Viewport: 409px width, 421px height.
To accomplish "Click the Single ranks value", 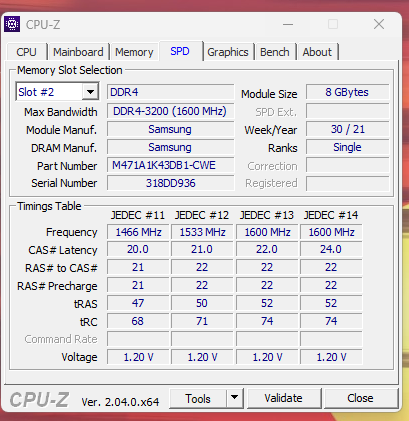I will point(347,147).
